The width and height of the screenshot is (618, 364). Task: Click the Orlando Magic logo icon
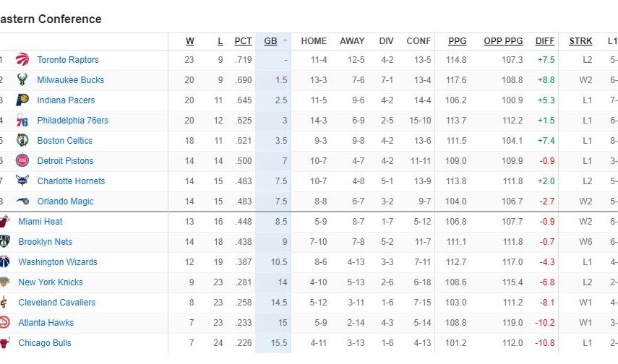(x=22, y=201)
